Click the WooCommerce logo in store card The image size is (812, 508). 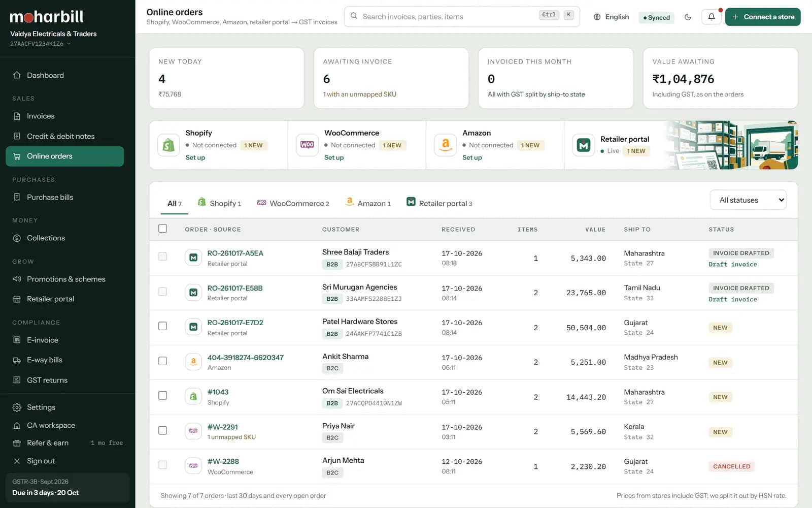point(307,145)
